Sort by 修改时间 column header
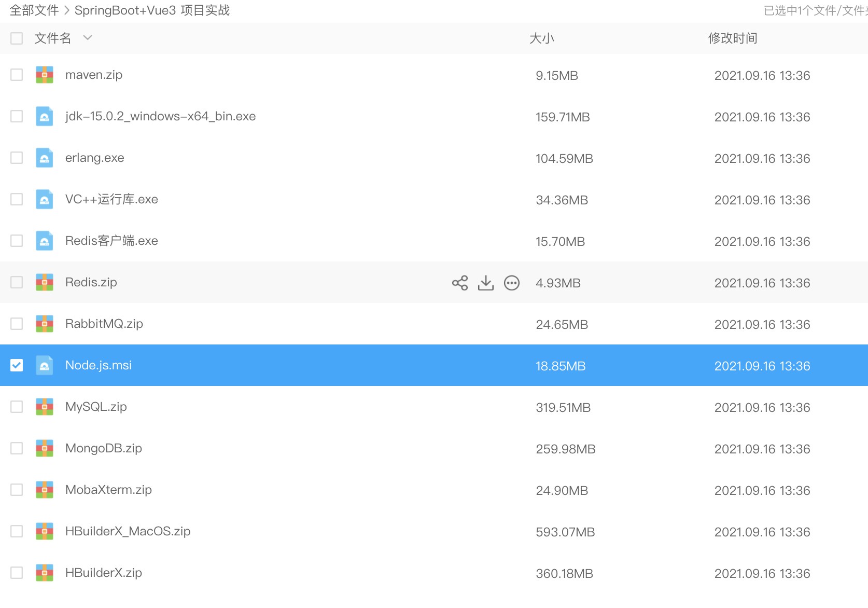This screenshot has width=868, height=608. pyautogui.click(x=733, y=38)
